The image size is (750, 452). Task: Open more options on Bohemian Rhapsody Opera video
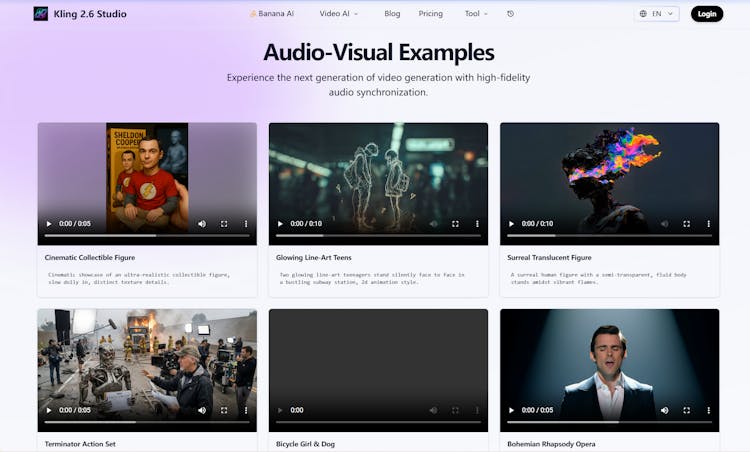708,410
